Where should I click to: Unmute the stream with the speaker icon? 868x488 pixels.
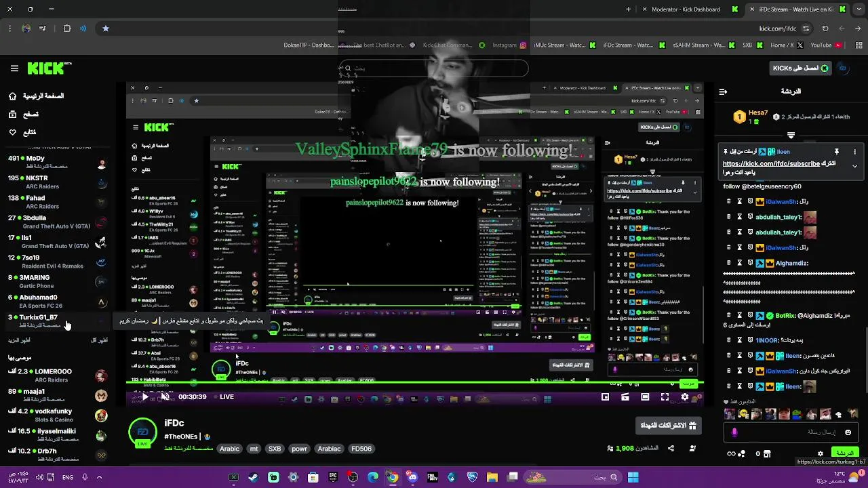pyautogui.click(x=164, y=397)
